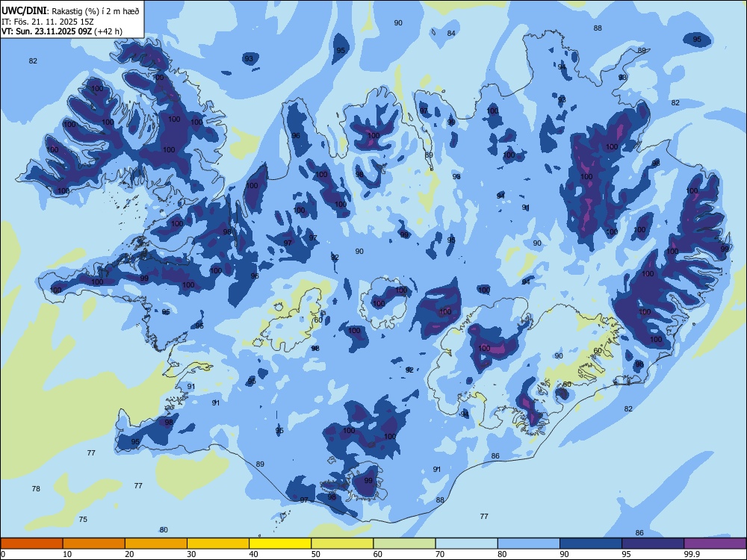This screenshot has height=560, width=747.
Task: Click the pale yellow 50–60 legend swatch
Action: pyautogui.click(x=342, y=544)
